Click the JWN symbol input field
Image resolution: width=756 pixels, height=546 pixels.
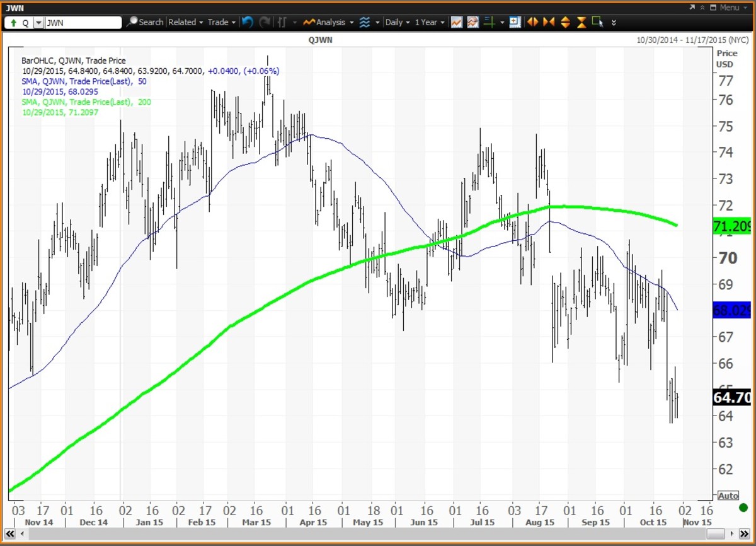coord(83,22)
